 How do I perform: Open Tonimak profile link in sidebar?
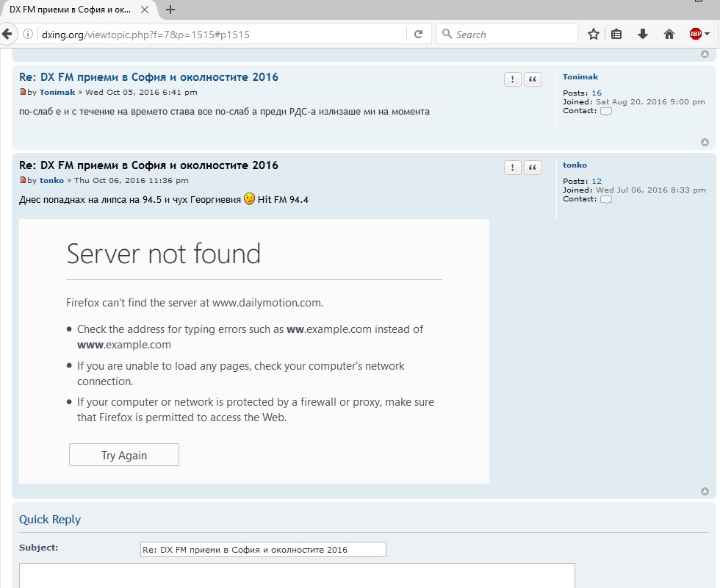pos(580,76)
